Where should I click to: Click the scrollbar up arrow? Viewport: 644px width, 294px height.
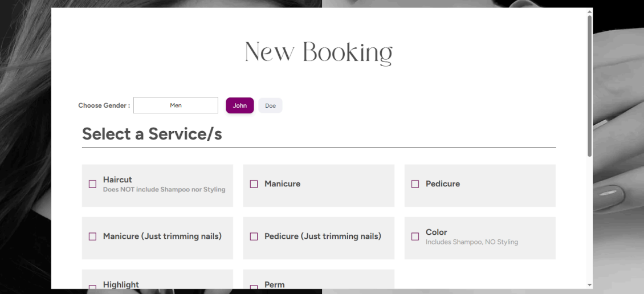(589, 11)
